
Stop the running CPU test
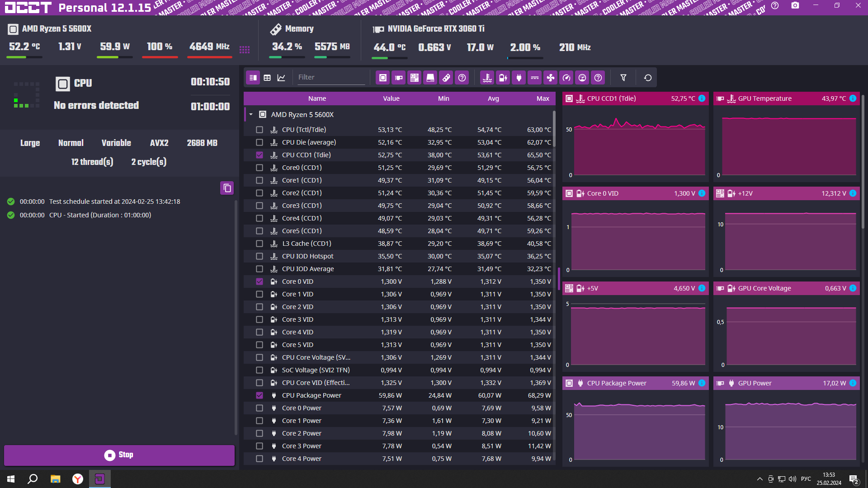point(119,455)
